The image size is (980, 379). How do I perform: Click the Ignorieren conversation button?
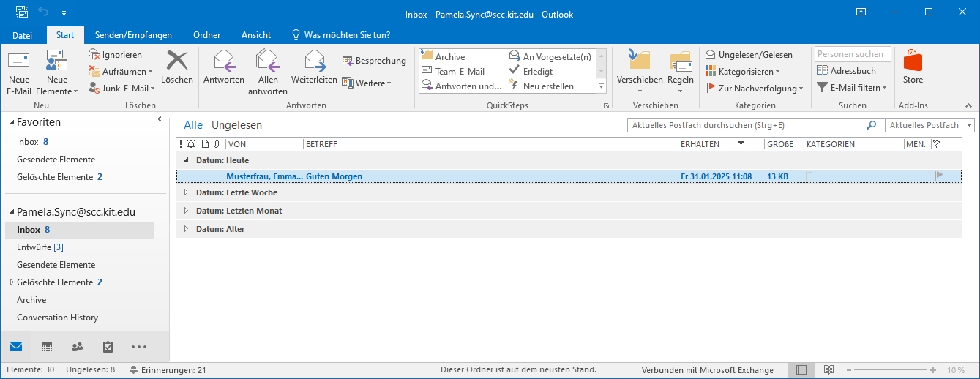[116, 55]
